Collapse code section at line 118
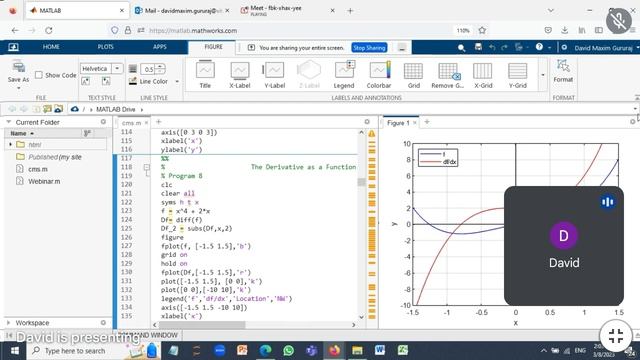Viewport: 640px width, 360px height. point(147,167)
